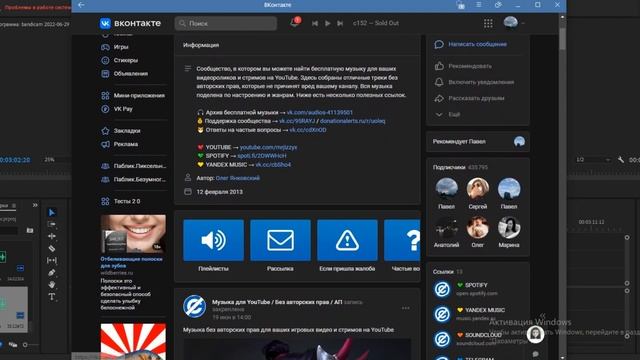Open the vk.cc/cdXnOD FAQ link

tap(308, 130)
